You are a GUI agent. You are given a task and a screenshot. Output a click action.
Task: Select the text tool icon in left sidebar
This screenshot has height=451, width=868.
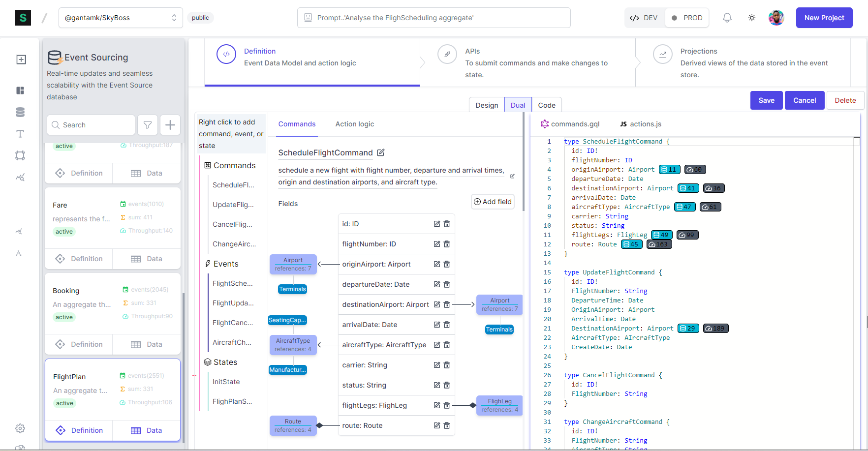pyautogui.click(x=20, y=133)
